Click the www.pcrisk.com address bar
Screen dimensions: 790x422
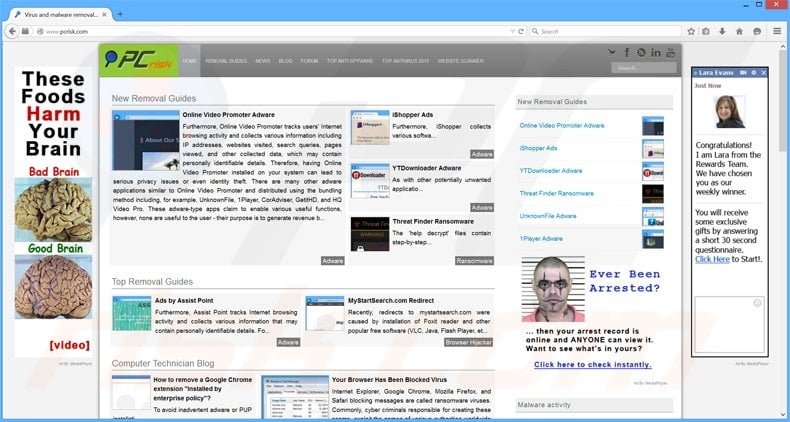pos(272,31)
